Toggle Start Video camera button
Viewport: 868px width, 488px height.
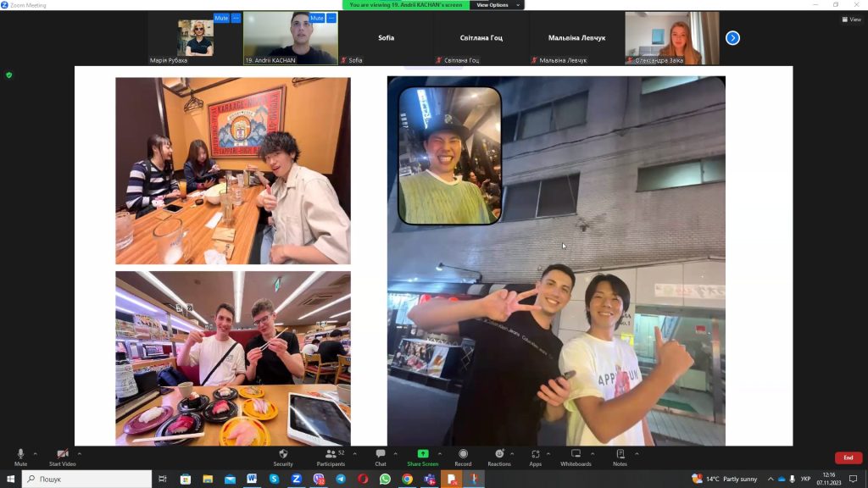[62, 457]
